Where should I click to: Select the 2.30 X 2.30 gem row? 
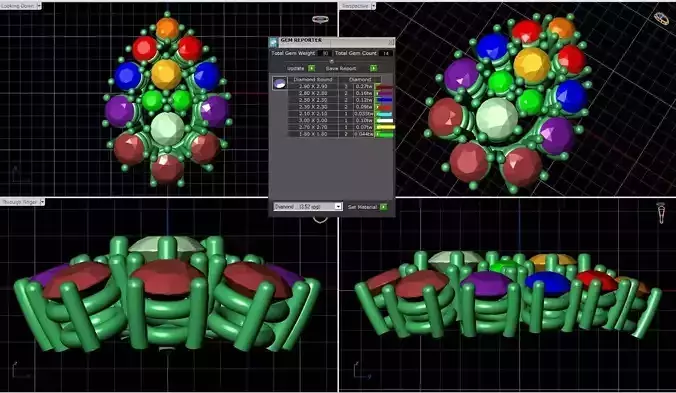point(332,107)
